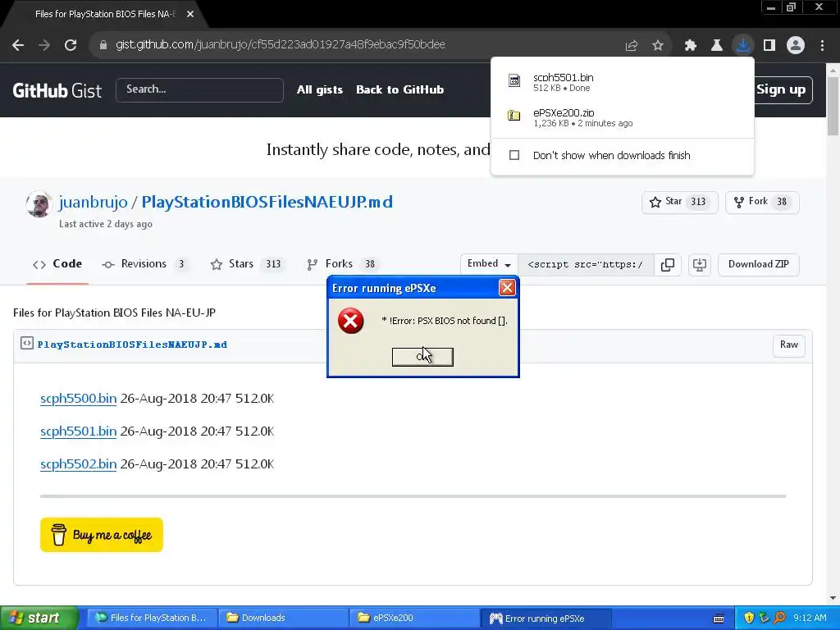
Task: Click the Star button
Action: pos(679,202)
